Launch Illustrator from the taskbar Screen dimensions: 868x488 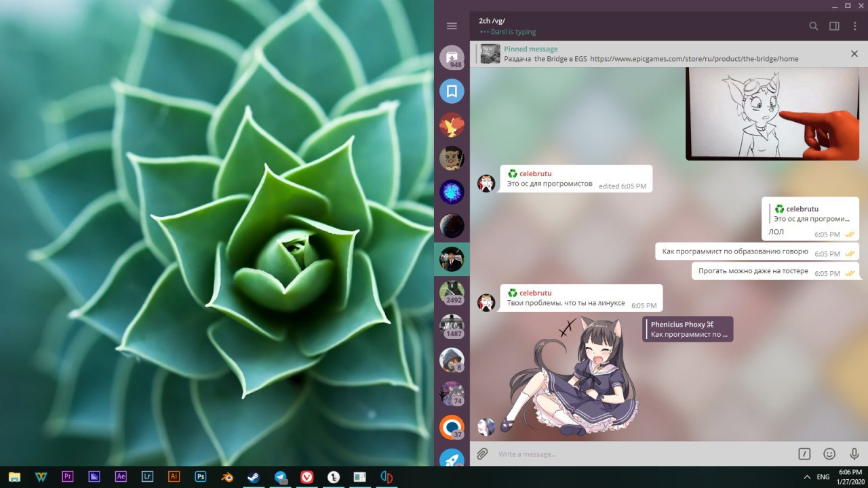click(x=174, y=476)
